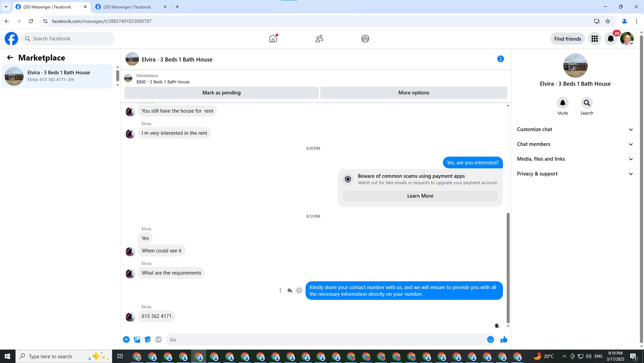
Task: Open the Elvira conversation header title
Action: click(177, 59)
